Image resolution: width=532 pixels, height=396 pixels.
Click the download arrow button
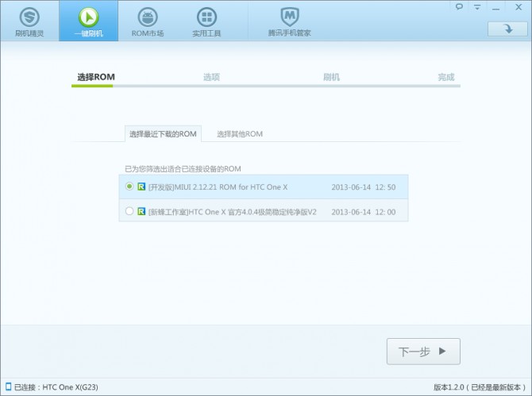click(507, 29)
